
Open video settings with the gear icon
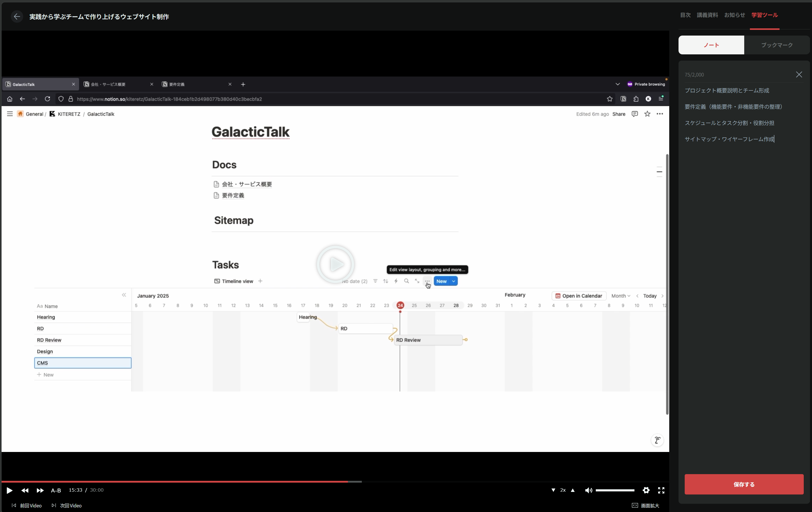click(646, 490)
